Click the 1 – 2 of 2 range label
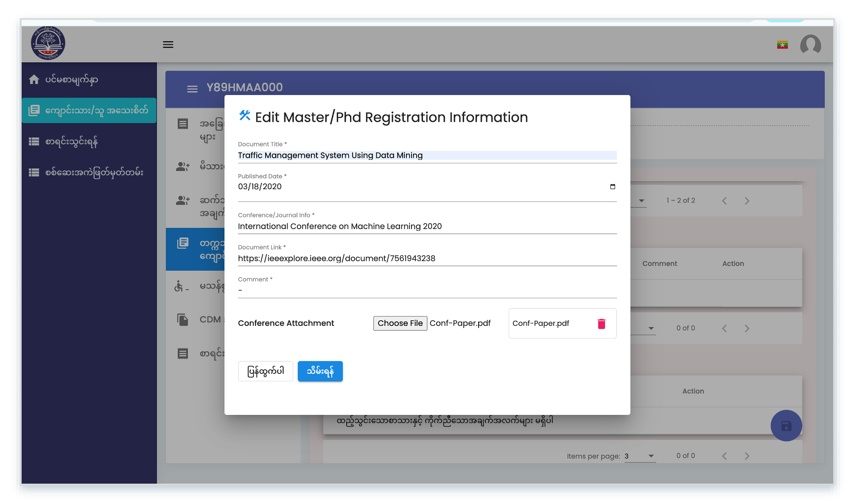Viewport: 857px width, 504px height. pyautogui.click(x=681, y=201)
